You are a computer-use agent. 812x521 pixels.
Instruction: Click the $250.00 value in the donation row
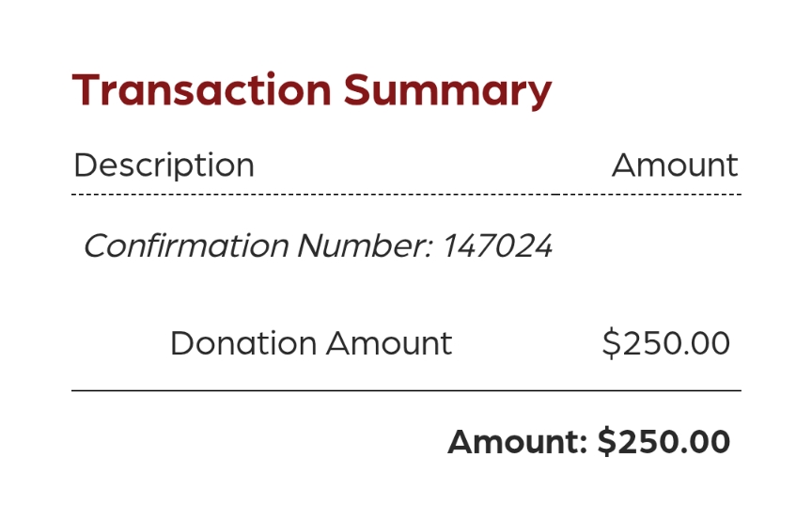pyautogui.click(x=665, y=343)
